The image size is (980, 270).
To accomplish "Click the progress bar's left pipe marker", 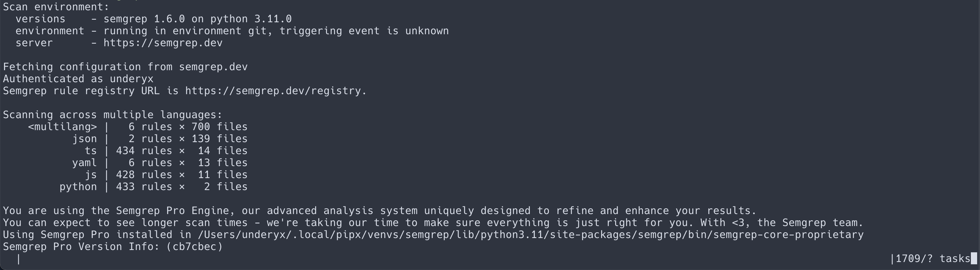I will pyautogui.click(x=19, y=259).
